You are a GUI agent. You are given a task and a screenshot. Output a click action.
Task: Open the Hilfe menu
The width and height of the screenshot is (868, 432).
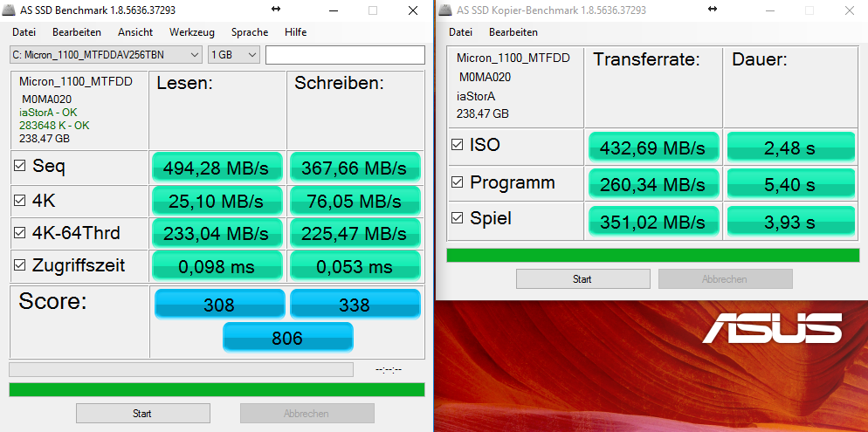click(x=296, y=32)
